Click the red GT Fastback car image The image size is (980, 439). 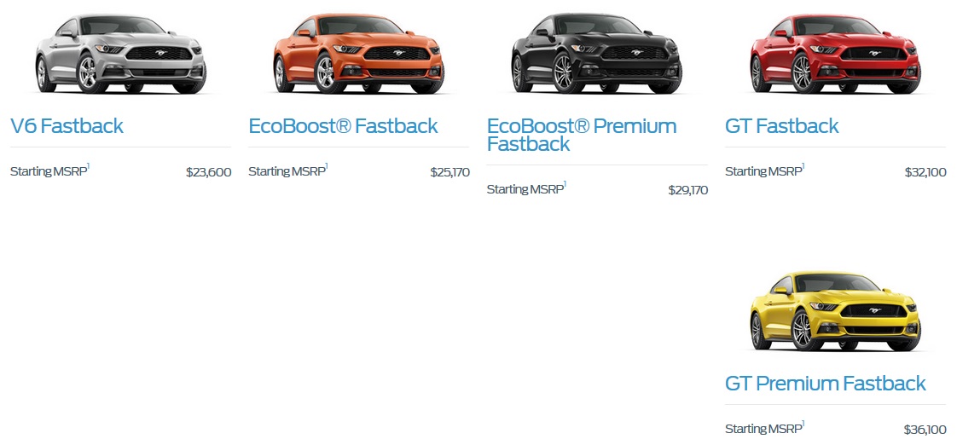(x=835, y=54)
